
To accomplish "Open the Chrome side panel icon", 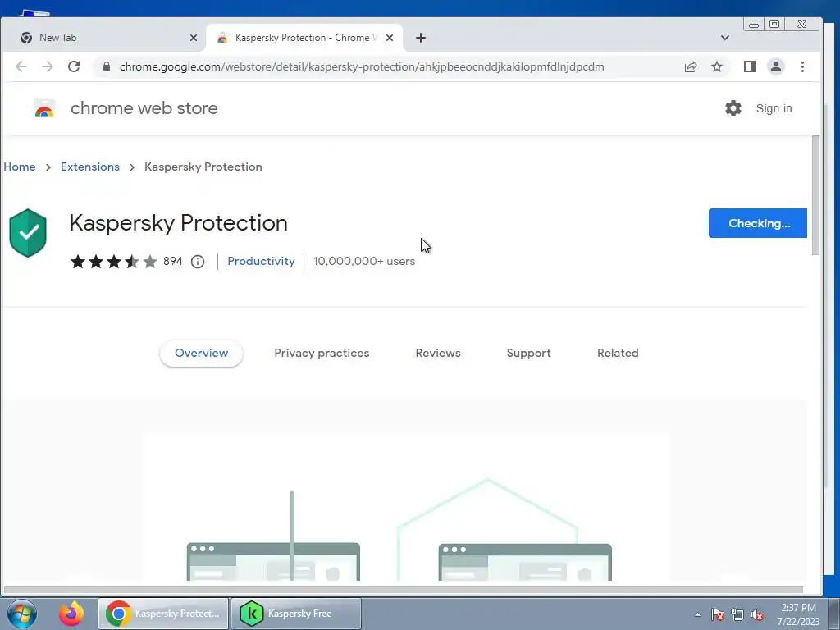I will [750, 66].
